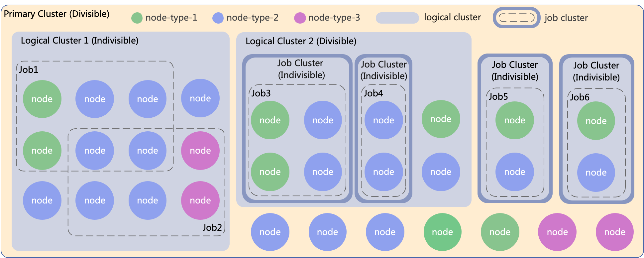Click the dashed job cluster legend symbol
Viewport: 644px width, 258px height.
pyautogui.click(x=517, y=18)
